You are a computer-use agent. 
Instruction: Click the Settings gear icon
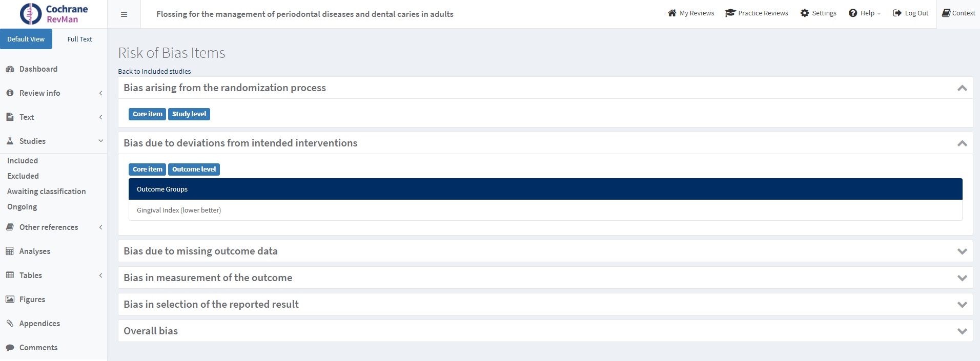pos(804,13)
